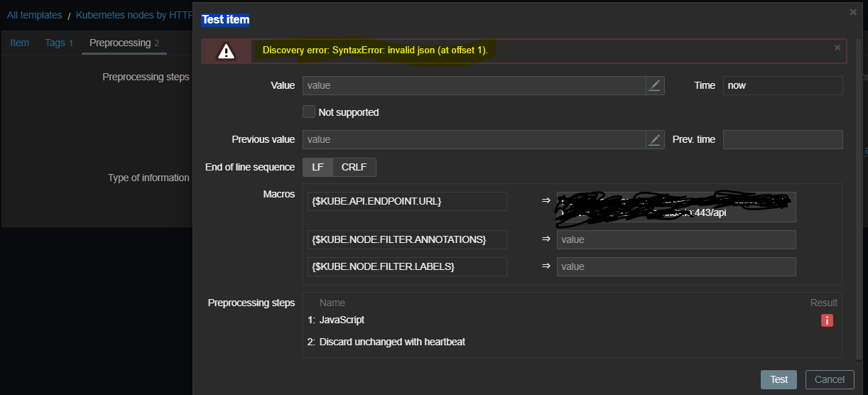
Task: Dismiss the discovery error message
Action: click(x=837, y=48)
